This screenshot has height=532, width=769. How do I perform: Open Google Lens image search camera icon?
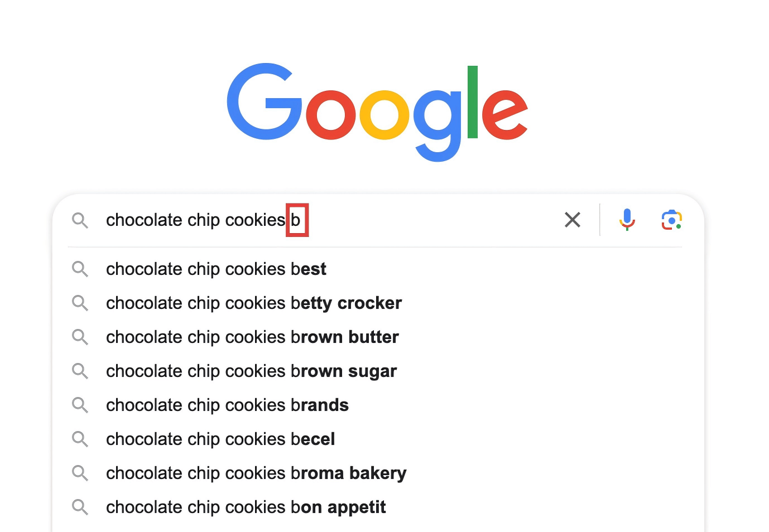[x=671, y=220]
